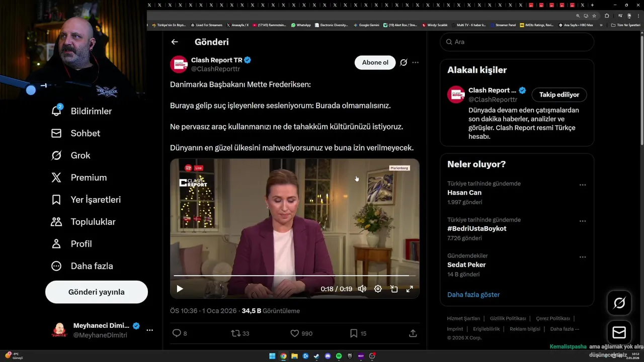Open options dots for Sedat Peker trend
This screenshot has height=362, width=644.
[x=583, y=257]
